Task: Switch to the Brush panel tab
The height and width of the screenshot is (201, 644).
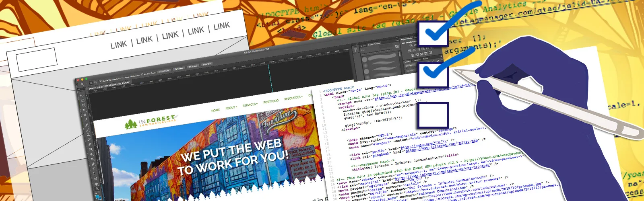Action: click(x=363, y=46)
